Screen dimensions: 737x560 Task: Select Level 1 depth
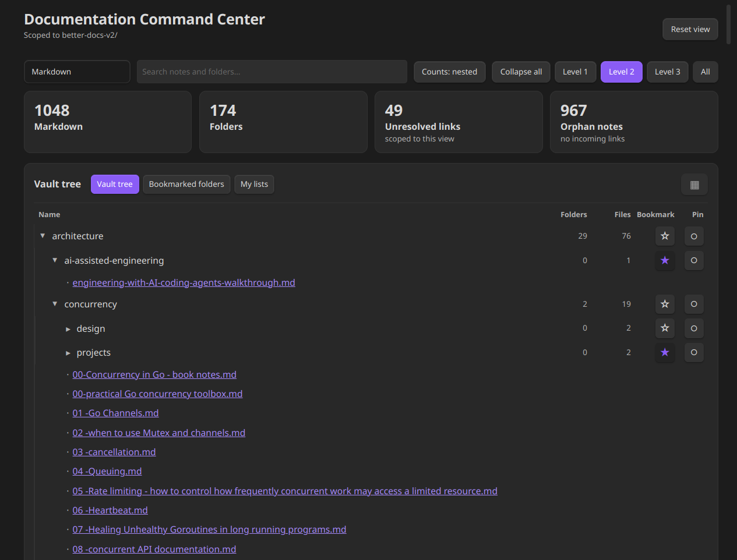click(x=575, y=72)
